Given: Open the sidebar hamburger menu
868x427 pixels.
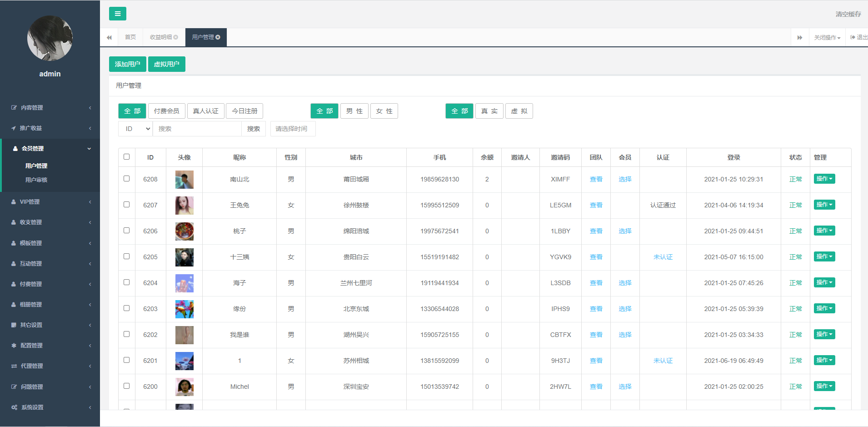Looking at the screenshot, I should (118, 14).
